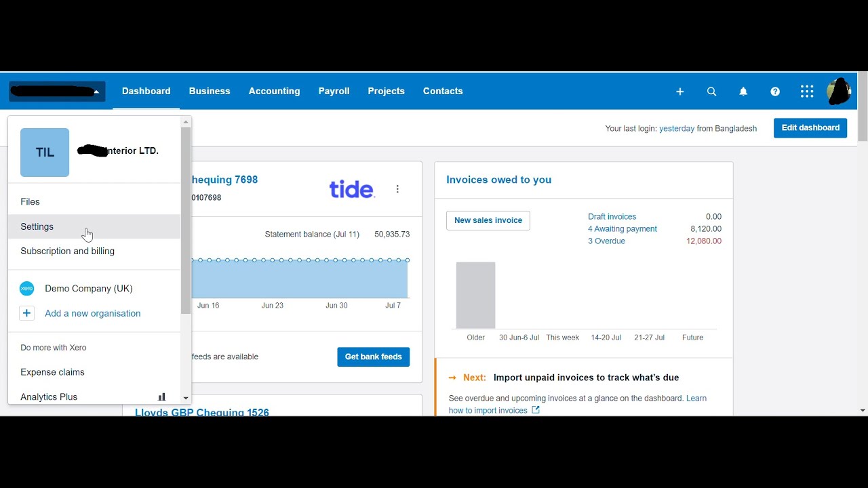Open the 4 Awaiting payment link

pos(623,229)
